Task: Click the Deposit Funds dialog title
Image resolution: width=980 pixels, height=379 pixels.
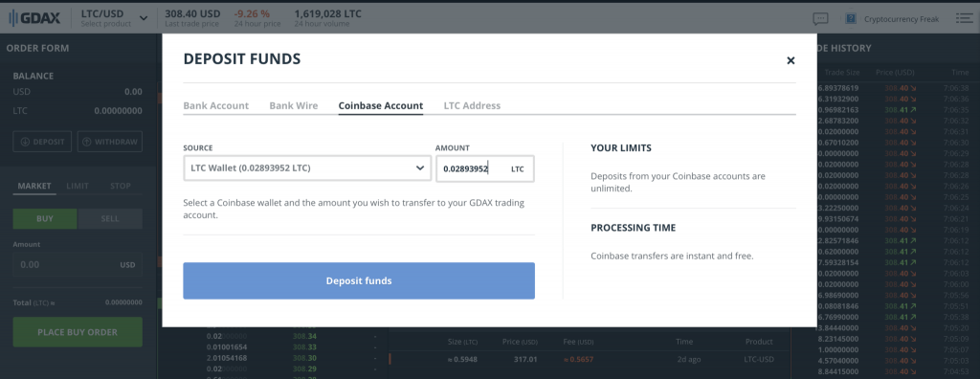Action: pos(242,59)
